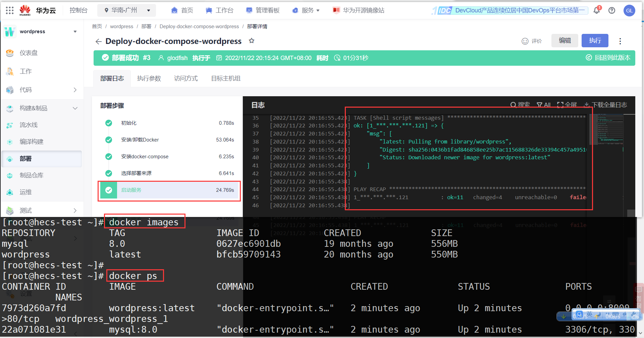
Task: Click the 执行 execute button
Action: click(x=595, y=41)
